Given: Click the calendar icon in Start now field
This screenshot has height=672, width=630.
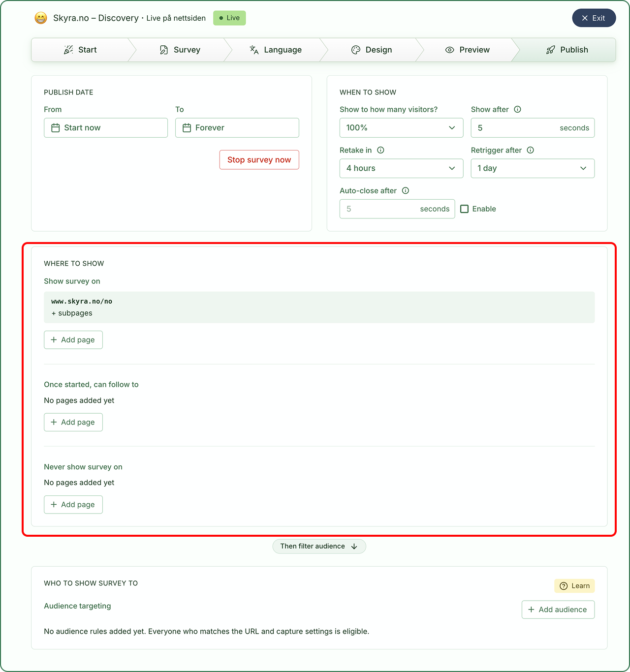Looking at the screenshot, I should point(56,128).
